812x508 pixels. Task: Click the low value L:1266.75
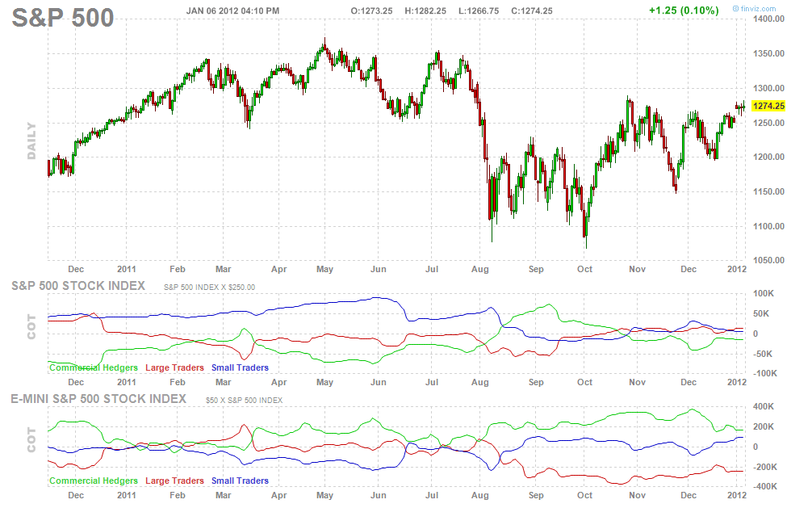479,10
